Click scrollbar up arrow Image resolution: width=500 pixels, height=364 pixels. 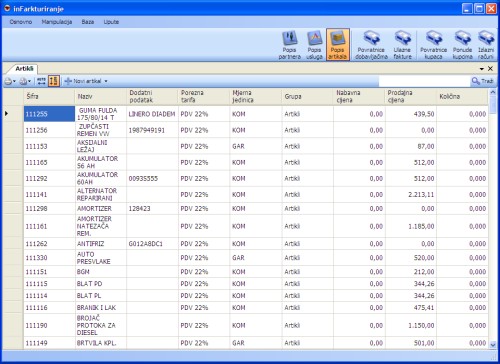click(493, 92)
